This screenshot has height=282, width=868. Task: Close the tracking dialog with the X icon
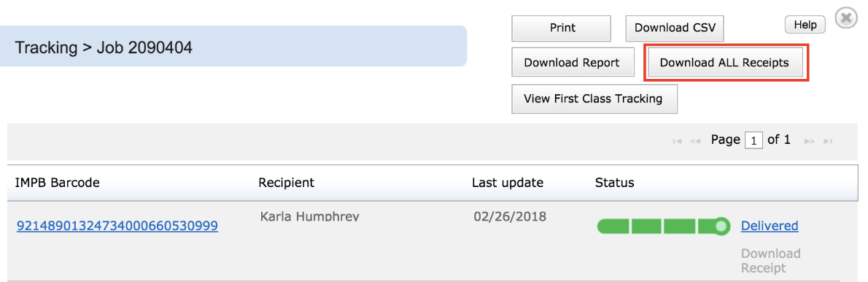[x=845, y=18]
